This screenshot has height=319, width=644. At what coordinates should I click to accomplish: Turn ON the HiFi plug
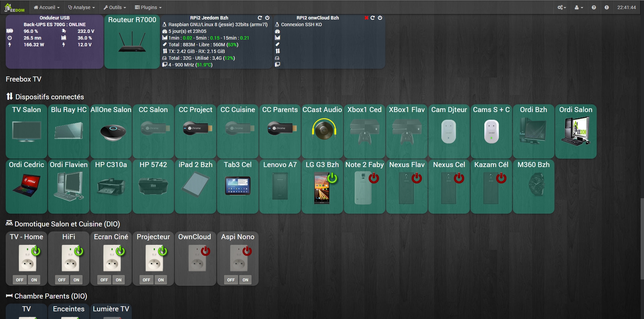coord(76,280)
